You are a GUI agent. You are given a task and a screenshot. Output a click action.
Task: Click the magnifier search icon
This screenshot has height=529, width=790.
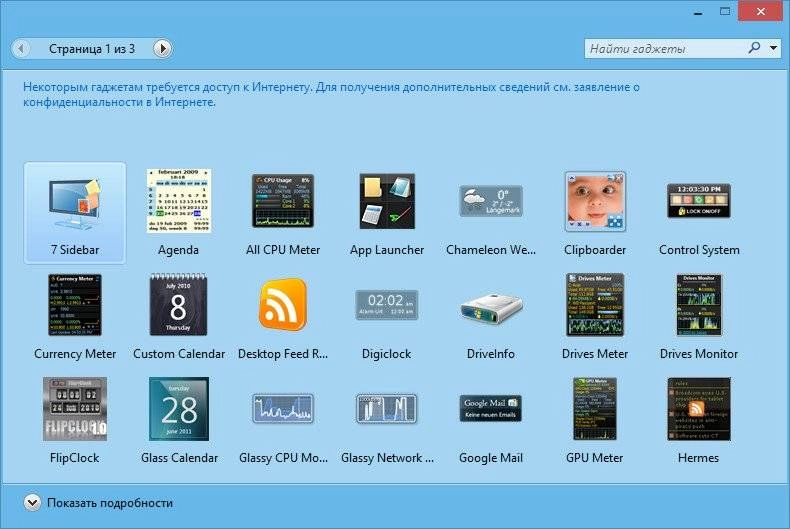coord(754,48)
